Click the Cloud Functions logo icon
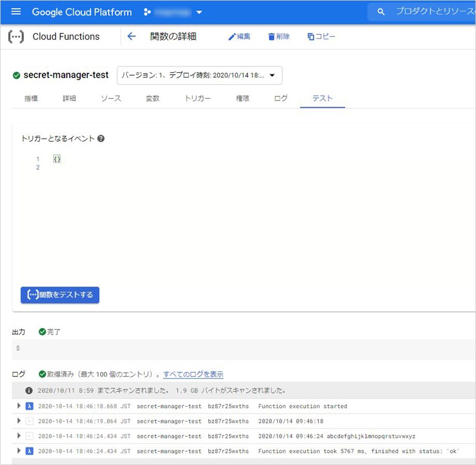Viewport: 476px width, 465px height. click(x=16, y=36)
